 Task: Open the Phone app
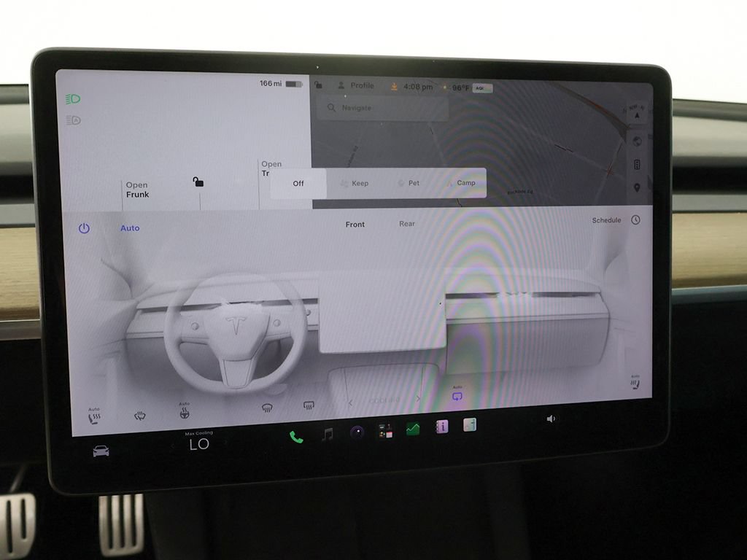pyautogui.click(x=296, y=437)
